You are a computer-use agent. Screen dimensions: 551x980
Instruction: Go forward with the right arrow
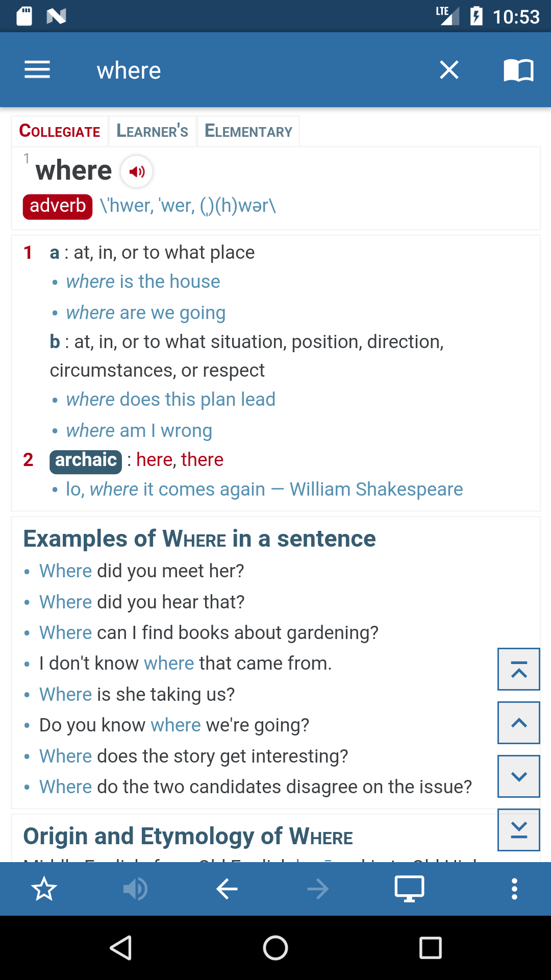[x=318, y=889]
